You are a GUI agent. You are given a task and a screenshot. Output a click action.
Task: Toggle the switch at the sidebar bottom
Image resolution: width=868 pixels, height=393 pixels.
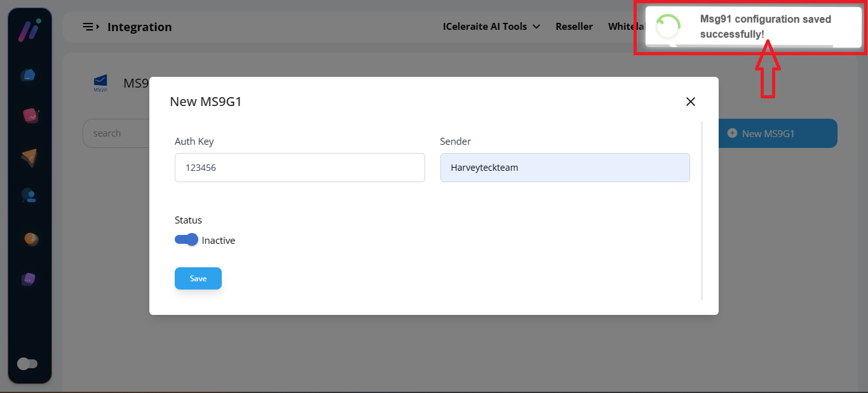[27, 364]
